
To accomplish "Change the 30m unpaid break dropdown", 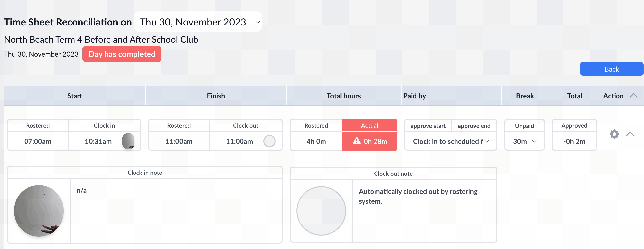I will click(524, 141).
